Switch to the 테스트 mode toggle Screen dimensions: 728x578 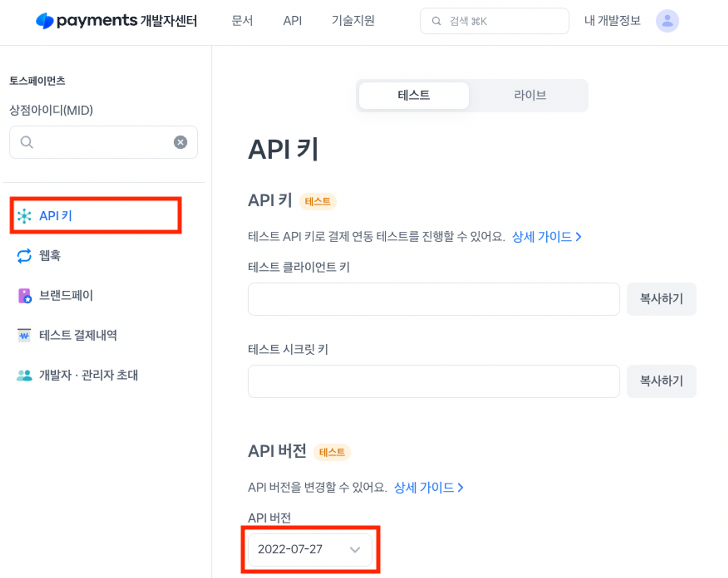414,96
